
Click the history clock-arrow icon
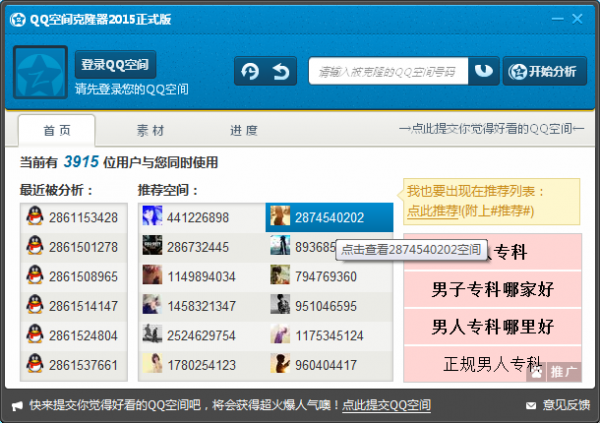250,71
